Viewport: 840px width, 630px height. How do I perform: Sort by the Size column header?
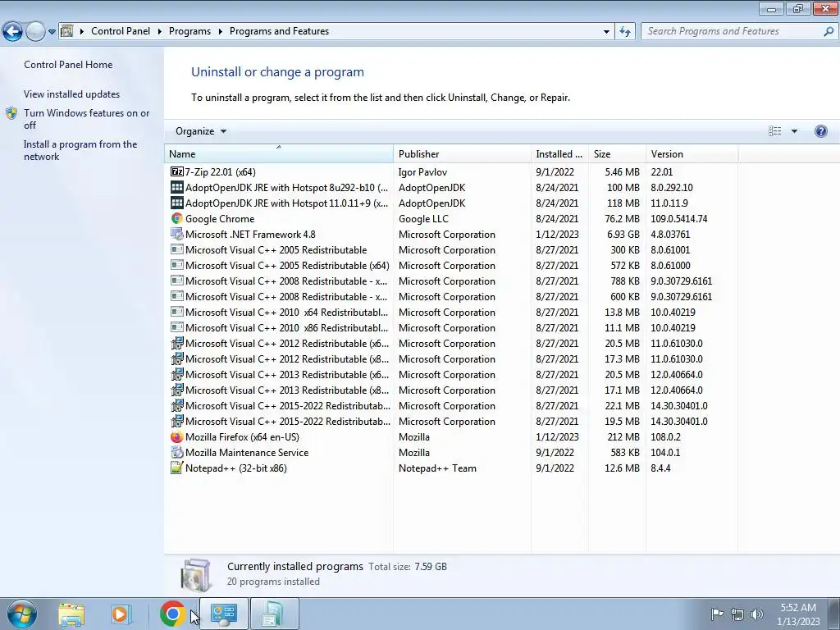coord(617,153)
